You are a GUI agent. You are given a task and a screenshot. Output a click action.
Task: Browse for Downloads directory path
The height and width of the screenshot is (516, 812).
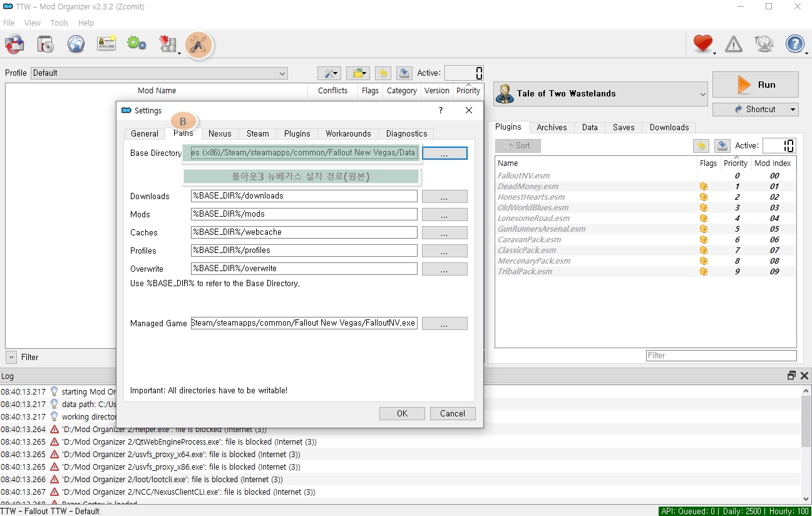click(445, 197)
